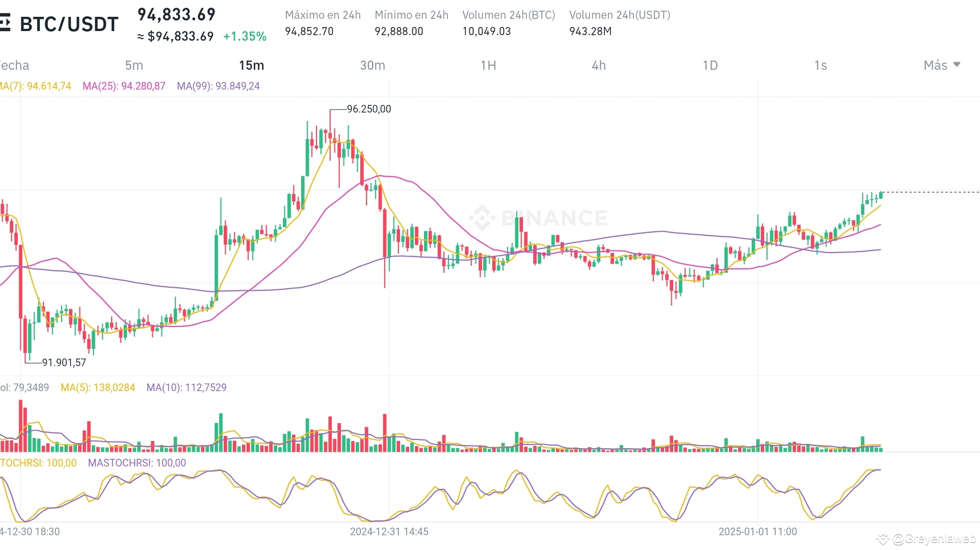Viewport: 980px width, 550px height.
Task: Open the BTC/USDT pair selector
Action: 69,24
